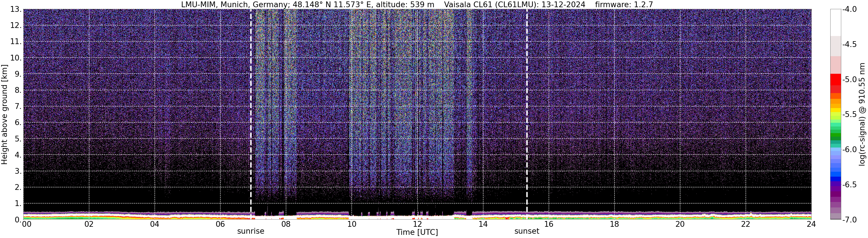Click the '18' time tick label
This screenshot has width=868, height=238.
614,224
